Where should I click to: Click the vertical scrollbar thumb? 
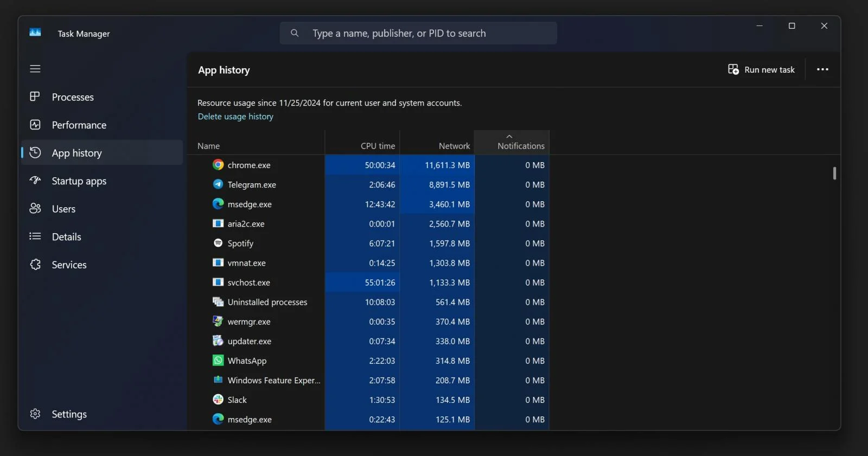[x=834, y=174]
